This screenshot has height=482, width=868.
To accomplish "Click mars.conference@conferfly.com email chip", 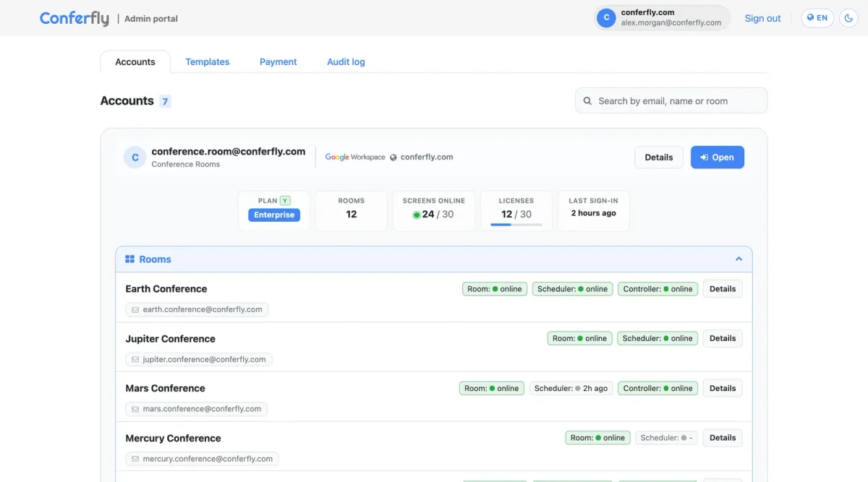I will (197, 409).
